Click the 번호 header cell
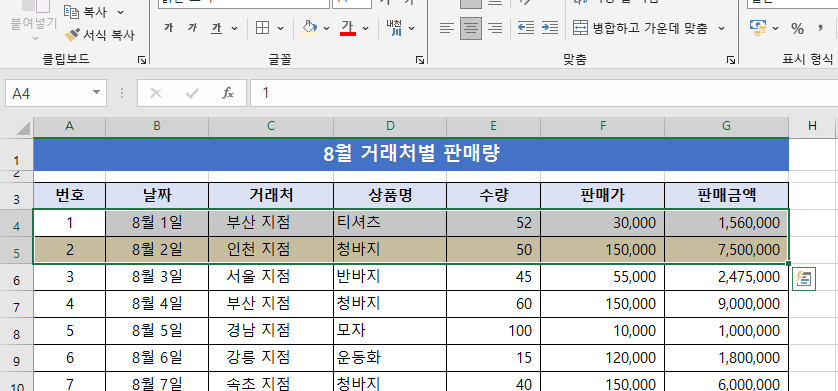Image resolution: width=838 pixels, height=391 pixels. (x=69, y=196)
